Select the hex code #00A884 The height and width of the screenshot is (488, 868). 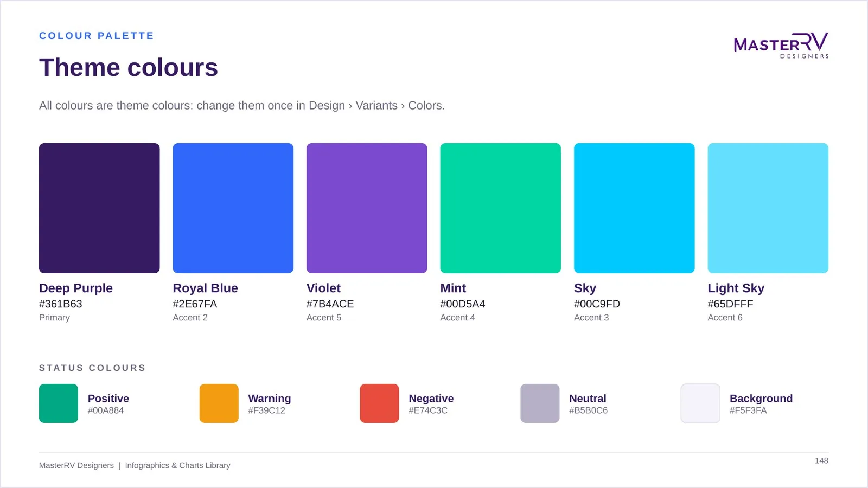pos(106,410)
